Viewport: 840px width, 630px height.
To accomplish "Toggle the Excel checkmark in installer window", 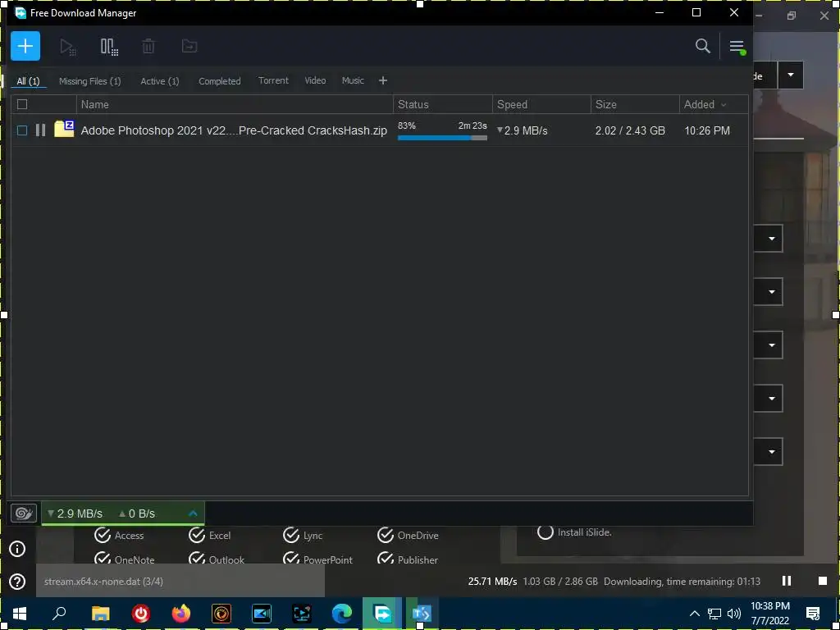I will (197, 535).
